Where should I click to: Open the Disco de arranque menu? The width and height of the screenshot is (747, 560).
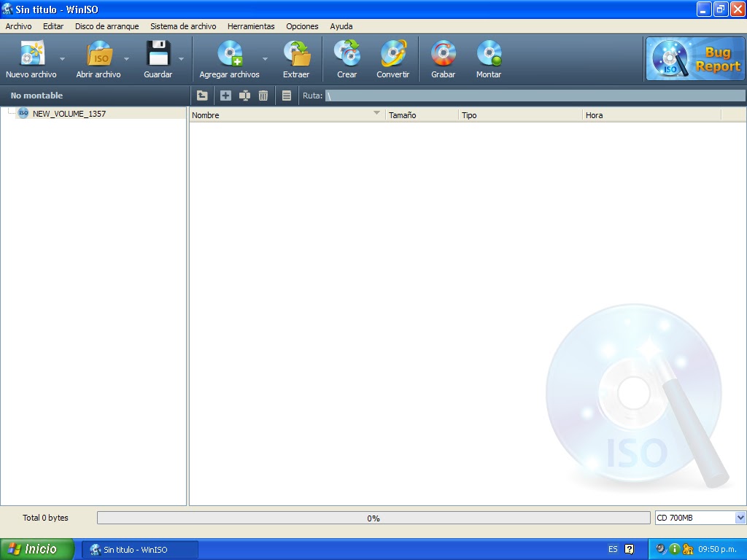(107, 26)
